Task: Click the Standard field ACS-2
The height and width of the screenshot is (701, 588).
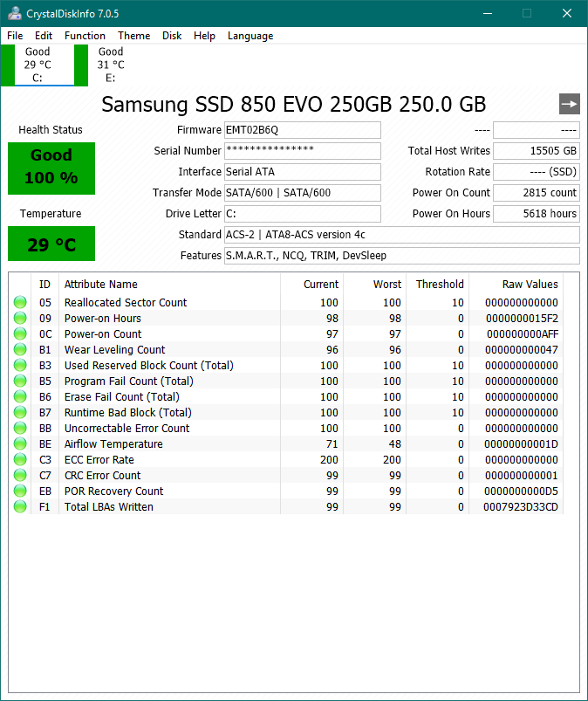Action: [402, 235]
